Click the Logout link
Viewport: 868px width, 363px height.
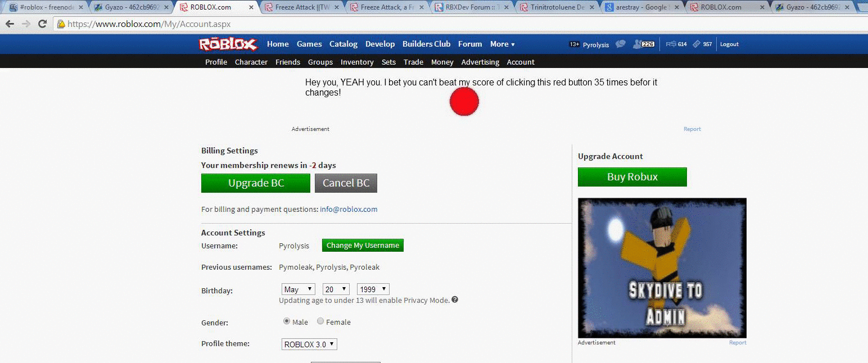click(729, 44)
